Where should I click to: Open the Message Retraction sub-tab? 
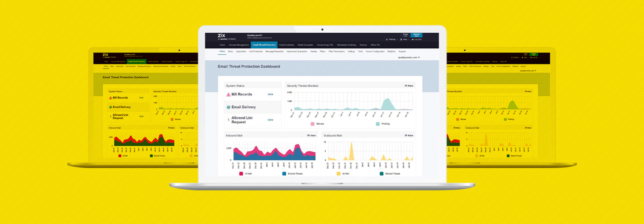point(274,51)
